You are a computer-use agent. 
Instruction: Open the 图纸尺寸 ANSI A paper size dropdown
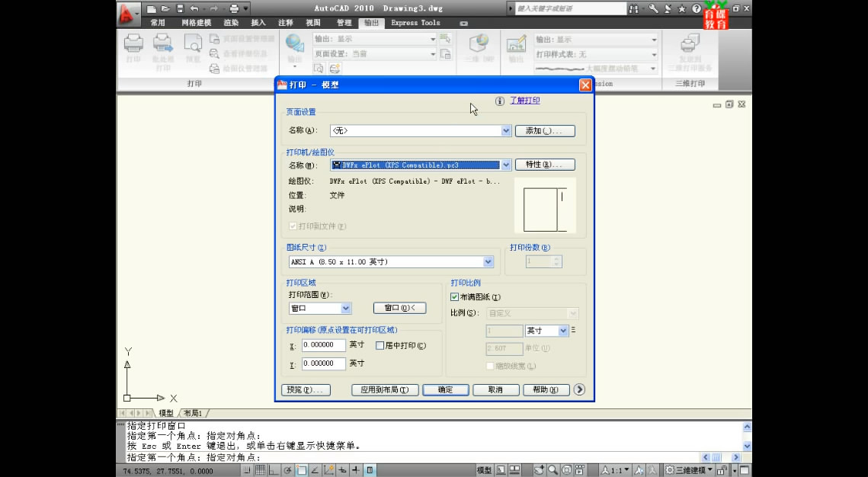coord(391,262)
